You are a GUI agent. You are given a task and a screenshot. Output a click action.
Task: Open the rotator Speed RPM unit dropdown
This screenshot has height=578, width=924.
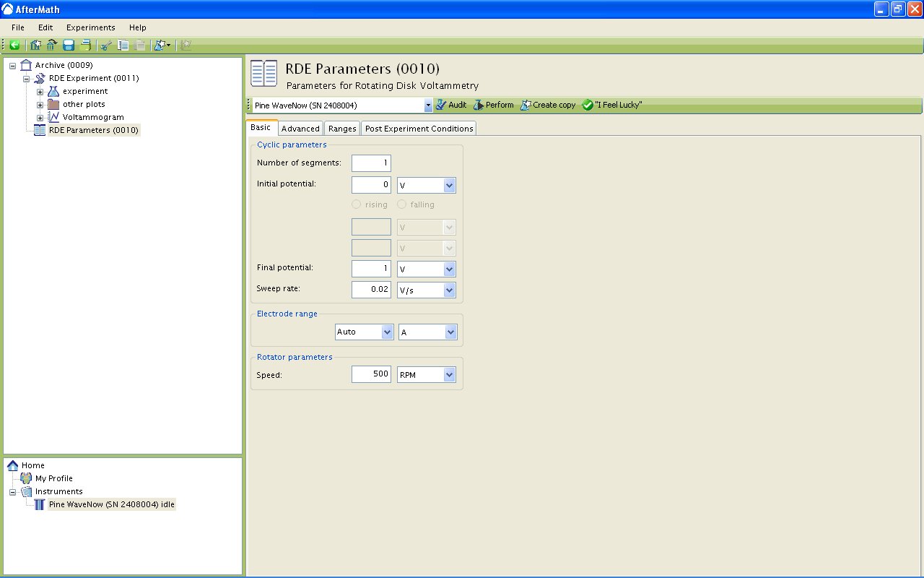point(450,375)
